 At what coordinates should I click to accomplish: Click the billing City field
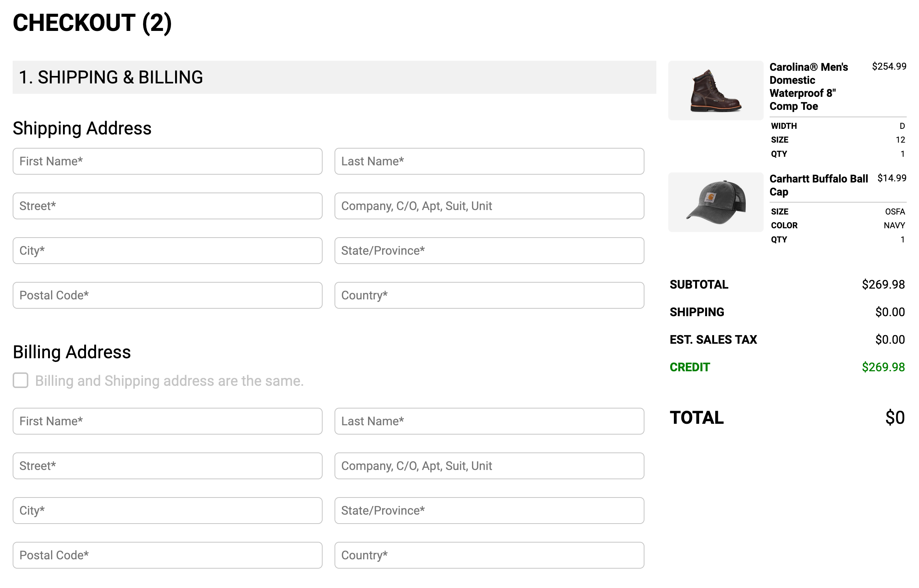point(167,511)
